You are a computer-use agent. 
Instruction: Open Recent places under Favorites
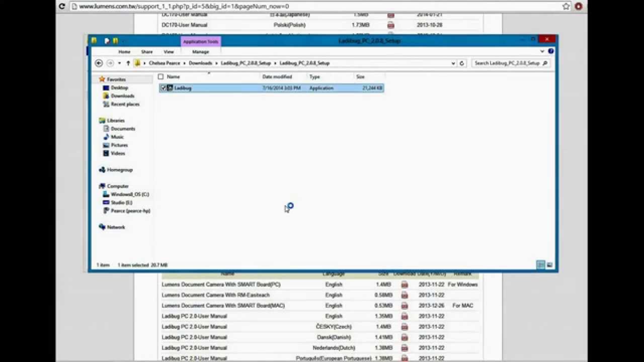coord(125,104)
